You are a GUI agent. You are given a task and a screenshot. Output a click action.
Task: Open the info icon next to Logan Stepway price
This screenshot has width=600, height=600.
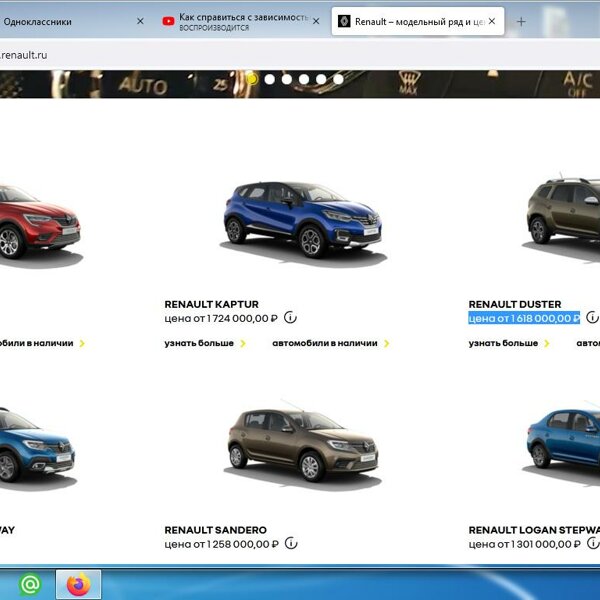(593, 543)
